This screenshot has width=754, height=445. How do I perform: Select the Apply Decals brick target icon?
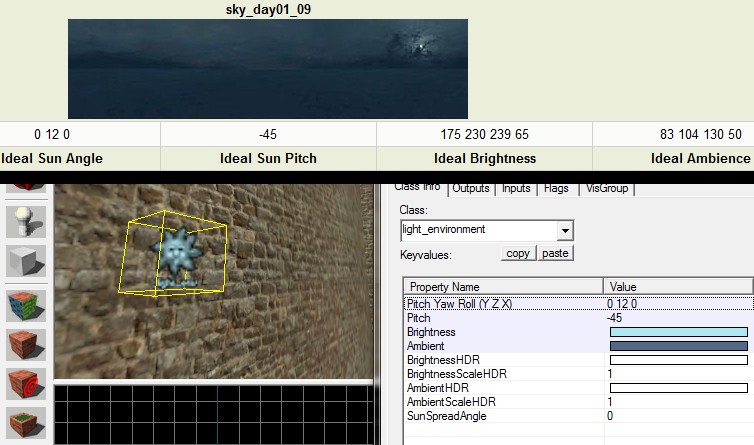pyautogui.click(x=26, y=384)
